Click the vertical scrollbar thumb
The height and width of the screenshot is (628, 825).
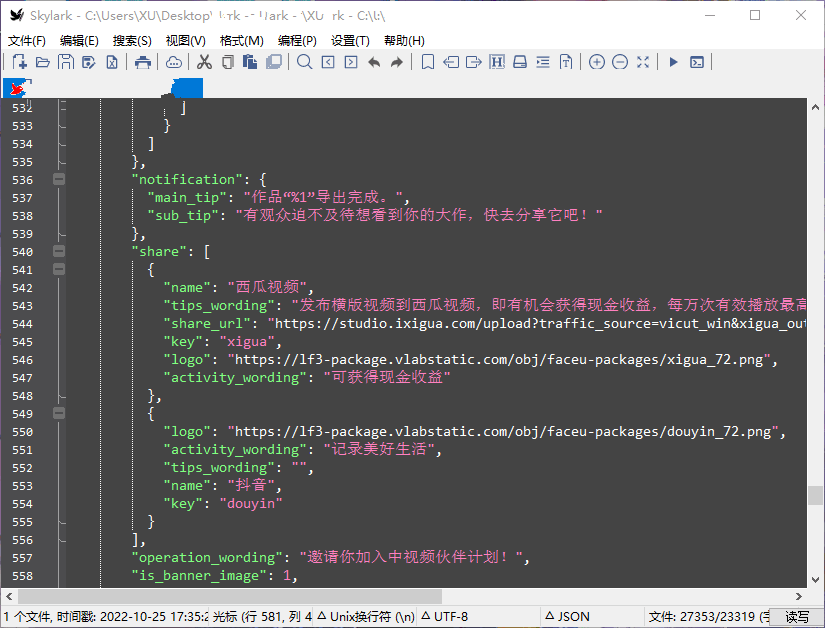(x=816, y=495)
